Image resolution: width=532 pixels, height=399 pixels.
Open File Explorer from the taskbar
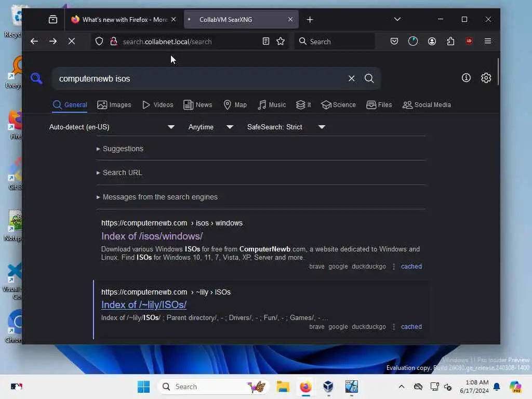[x=283, y=387]
